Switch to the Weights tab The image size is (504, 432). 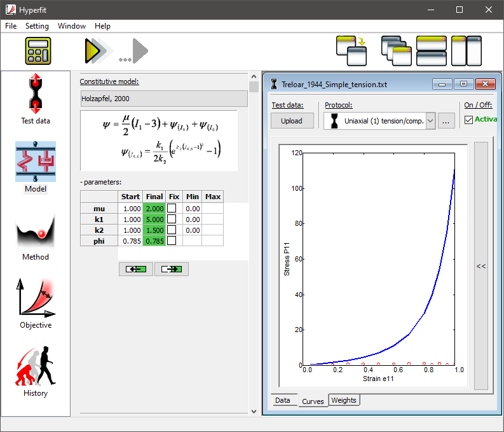[x=344, y=400]
